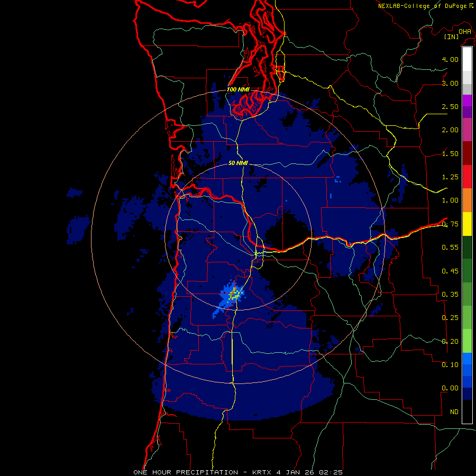Click the ND legend label
The image size is (476, 476).
(454, 412)
